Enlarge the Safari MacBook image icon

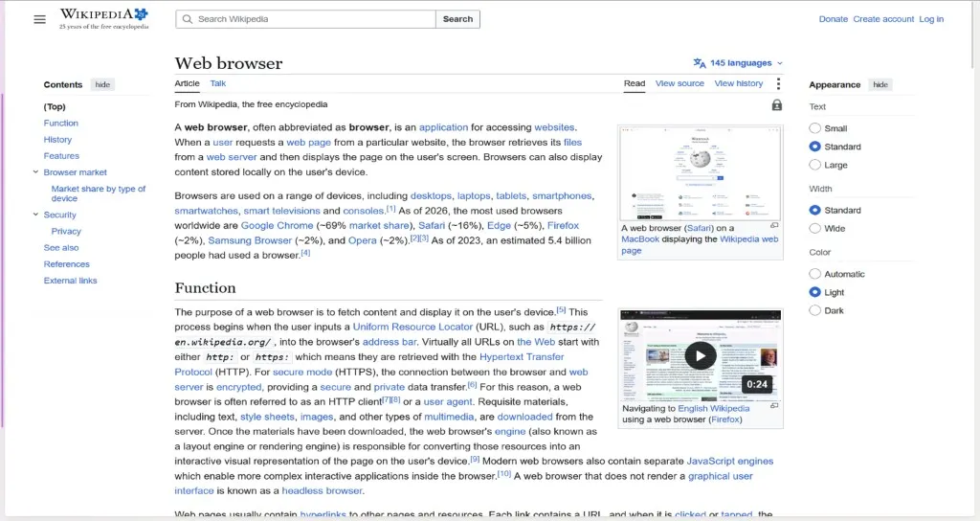pyautogui.click(x=774, y=225)
